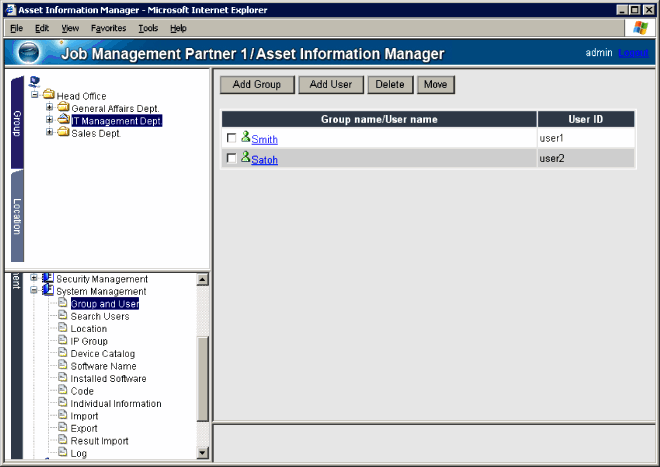Click the Logout link
Viewport: 660px width, 467px height.
tap(633, 52)
